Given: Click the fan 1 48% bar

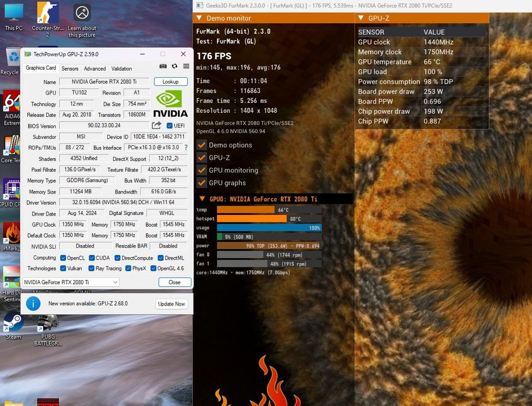Looking at the screenshot, I should click(269, 263).
